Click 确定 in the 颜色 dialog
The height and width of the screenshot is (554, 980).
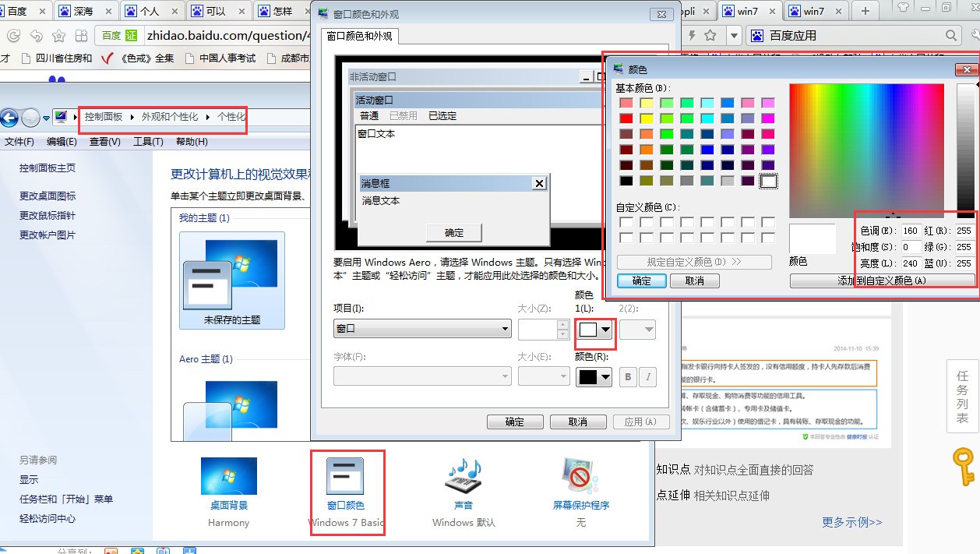pos(642,281)
